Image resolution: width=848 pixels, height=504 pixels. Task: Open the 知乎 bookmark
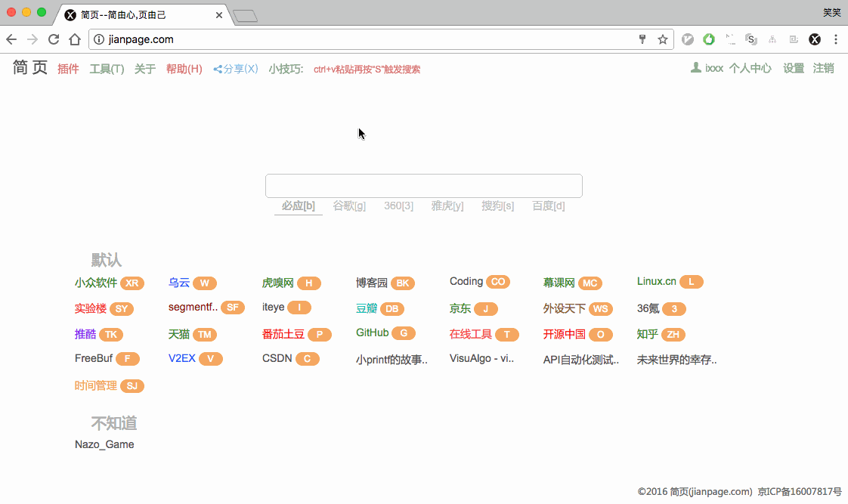pos(648,334)
